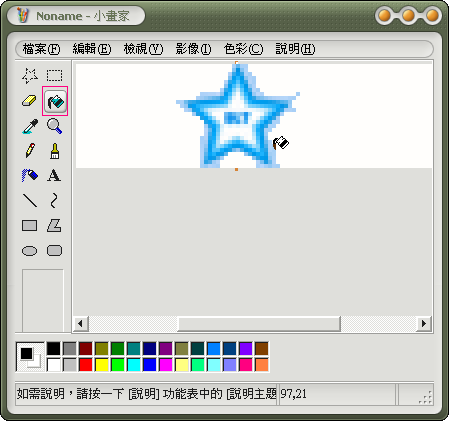Screen dimensions: 449x421
Task: Pick the bright blue swatch in bottom row
Action: pyautogui.click(x=149, y=365)
